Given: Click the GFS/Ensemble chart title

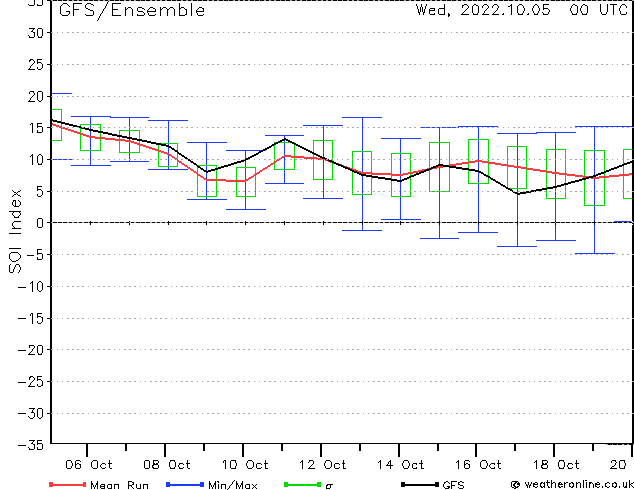Looking at the screenshot, I should tap(132, 10).
